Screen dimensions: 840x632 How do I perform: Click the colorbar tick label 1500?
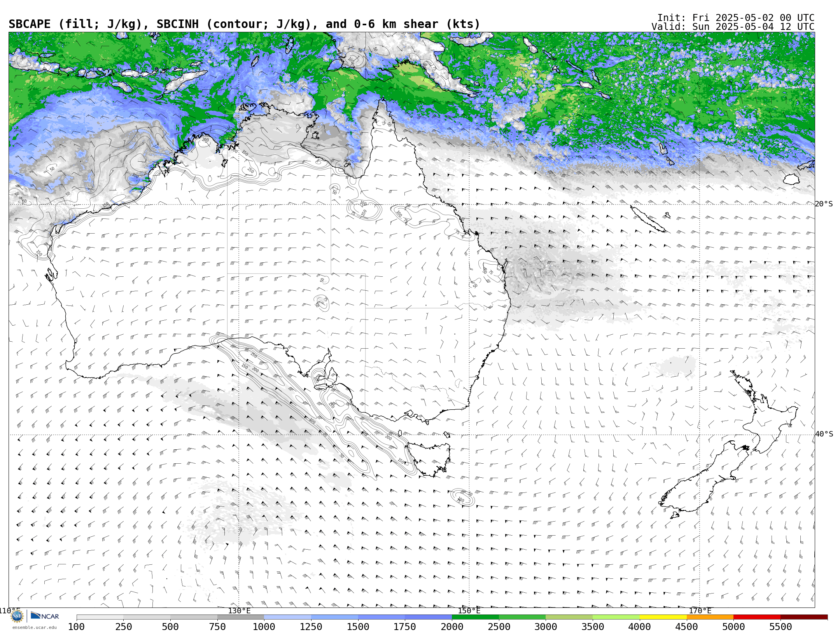point(358,627)
